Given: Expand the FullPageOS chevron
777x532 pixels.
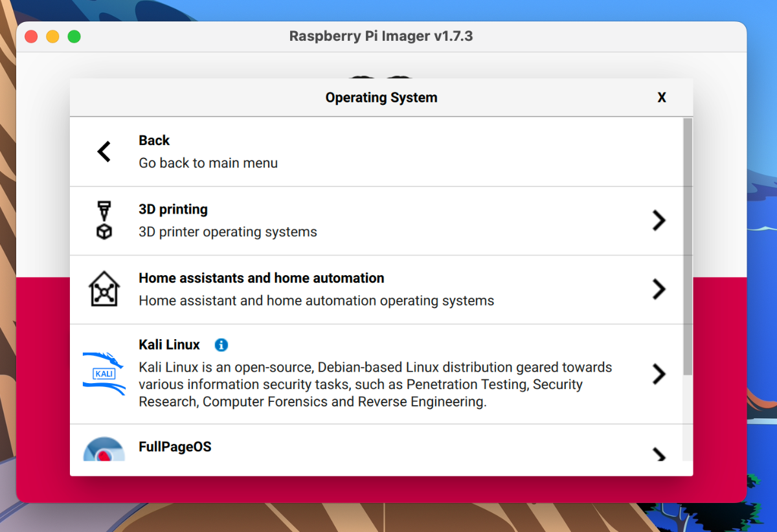Looking at the screenshot, I should (x=659, y=454).
